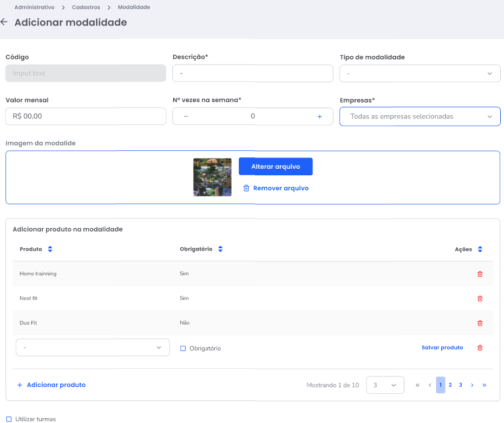
Task: Open the new product selection dropdown
Action: [93, 347]
